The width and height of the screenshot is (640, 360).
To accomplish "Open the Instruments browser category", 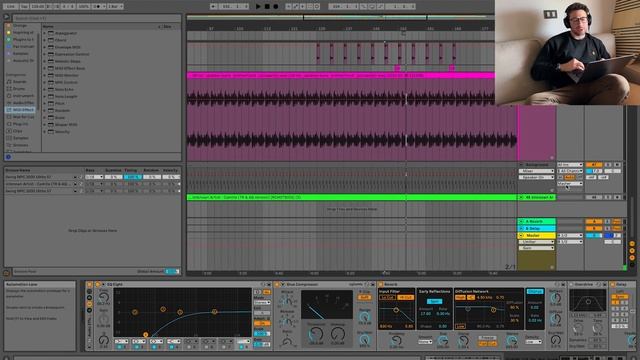I will coord(20,96).
